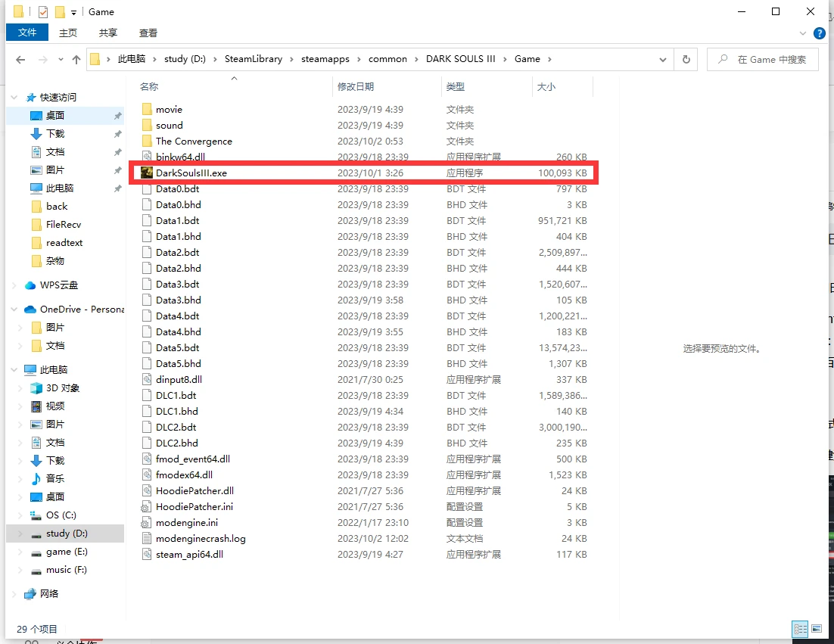834x644 pixels.
Task: Click the steam_api64.dll file icon
Action: click(x=148, y=554)
